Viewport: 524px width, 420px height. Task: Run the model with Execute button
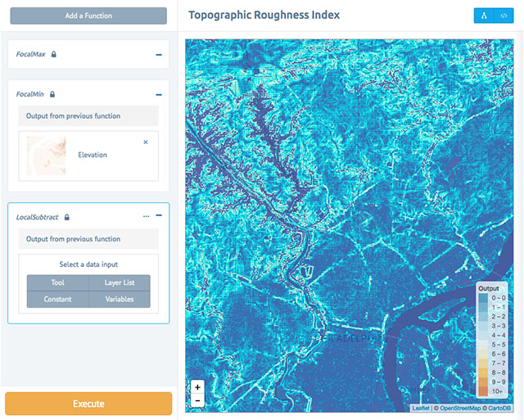click(x=88, y=404)
